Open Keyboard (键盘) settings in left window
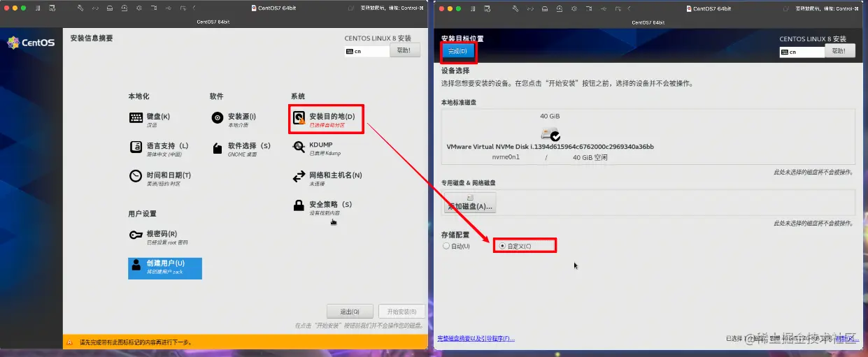868x357 pixels. (150, 119)
